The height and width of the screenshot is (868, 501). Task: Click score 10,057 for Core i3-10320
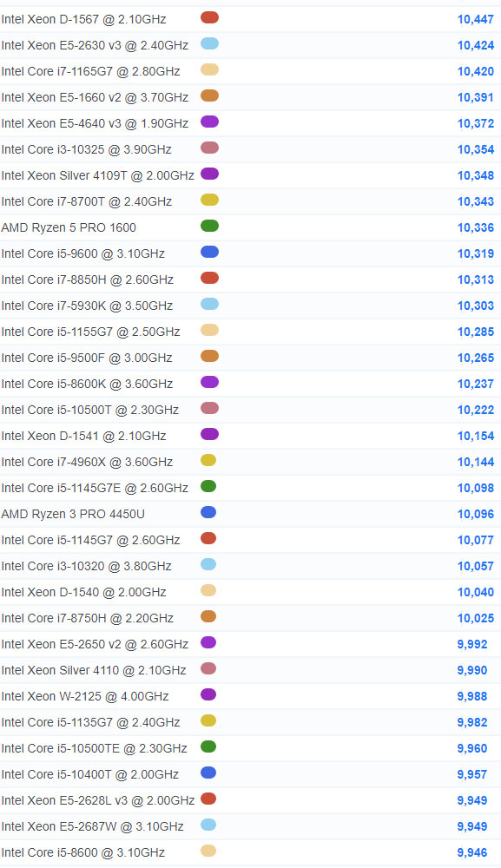point(476,566)
